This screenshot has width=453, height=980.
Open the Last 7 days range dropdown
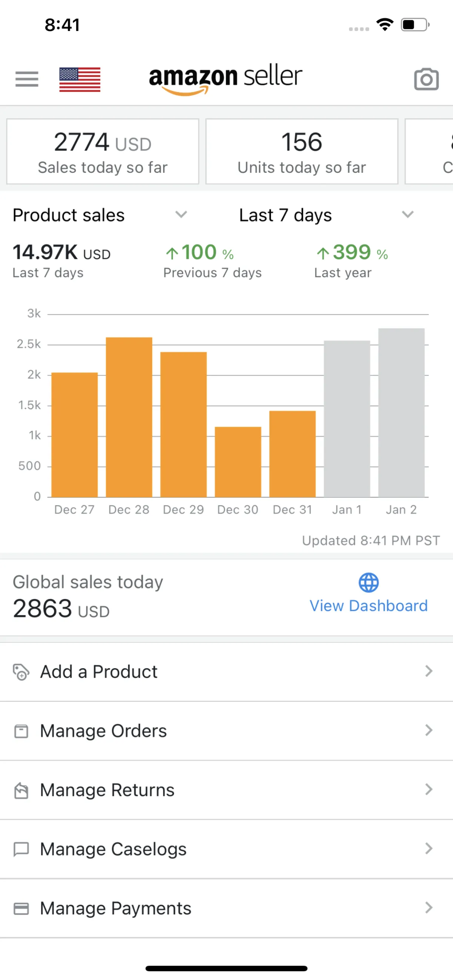click(407, 215)
